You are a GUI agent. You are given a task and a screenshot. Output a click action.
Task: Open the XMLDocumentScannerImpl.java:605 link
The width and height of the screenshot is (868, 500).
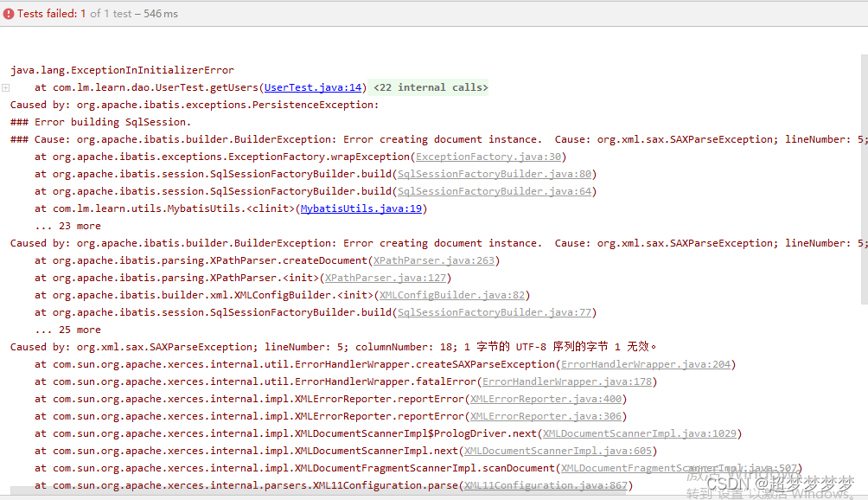click(x=558, y=451)
